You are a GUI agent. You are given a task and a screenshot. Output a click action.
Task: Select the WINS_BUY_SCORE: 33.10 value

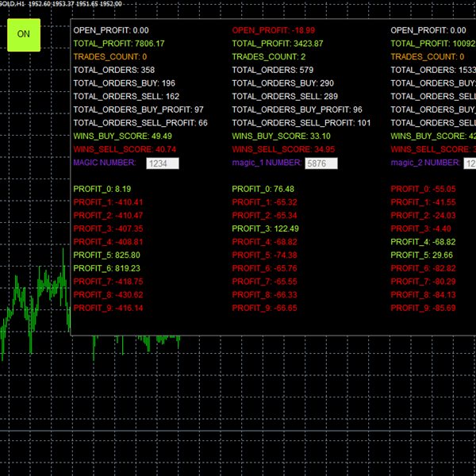pyautogui.click(x=281, y=136)
